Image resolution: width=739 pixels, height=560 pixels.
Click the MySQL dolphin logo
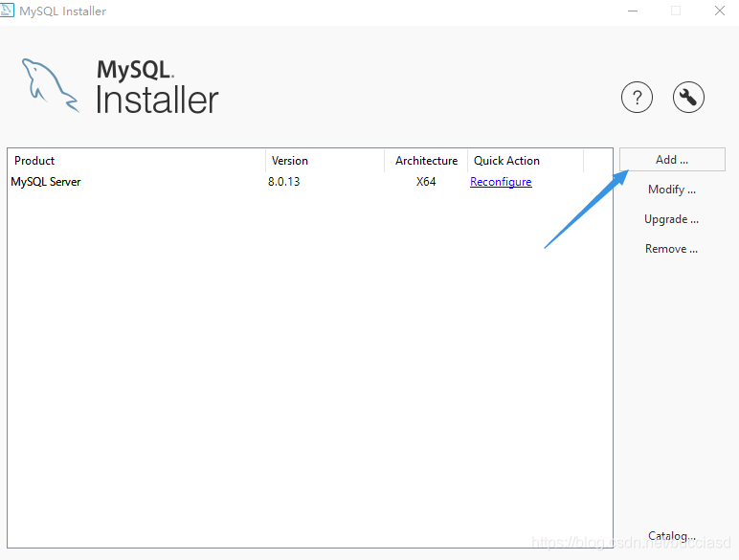click(50, 85)
